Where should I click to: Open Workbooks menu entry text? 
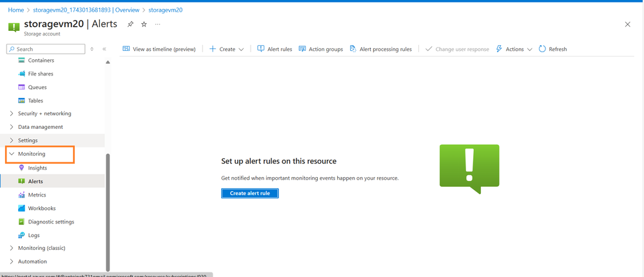[x=42, y=209]
